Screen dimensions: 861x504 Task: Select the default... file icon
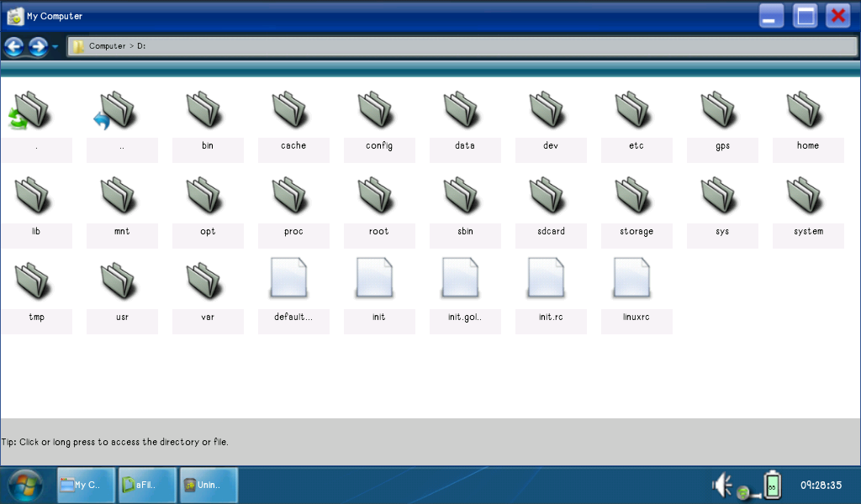[289, 278]
